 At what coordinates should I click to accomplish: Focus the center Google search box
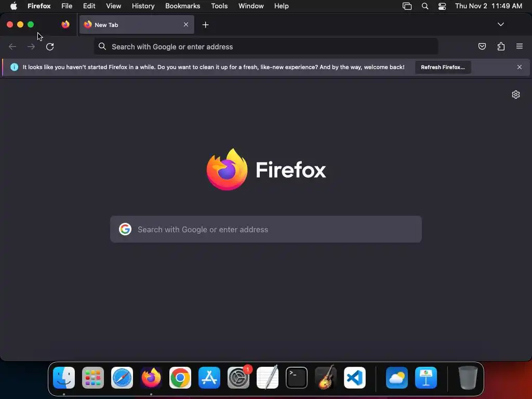coord(265,229)
